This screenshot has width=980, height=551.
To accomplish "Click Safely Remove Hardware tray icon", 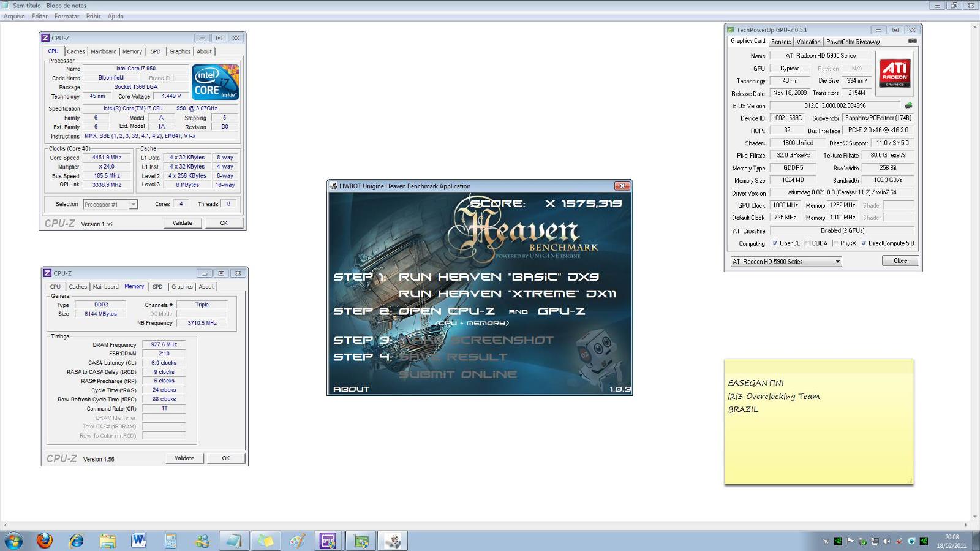I will (862, 541).
